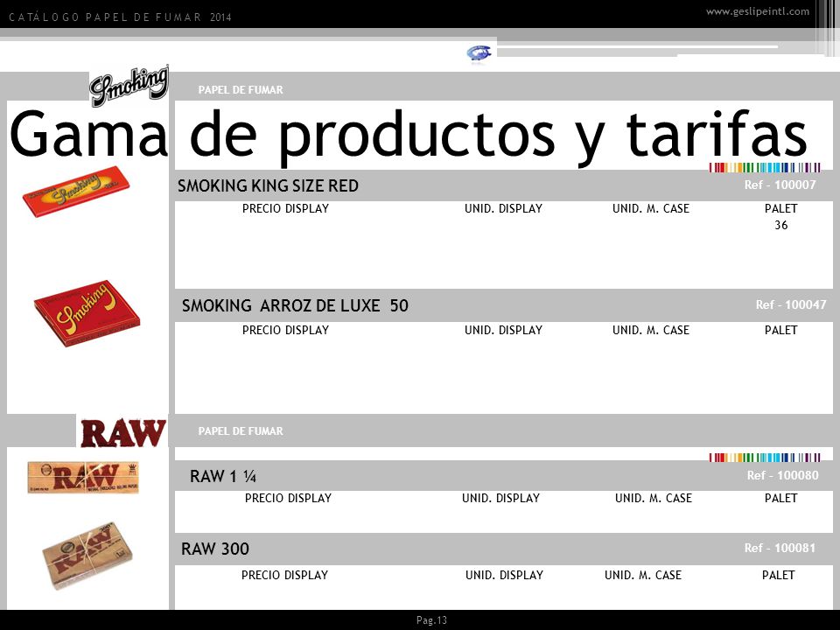Click 'PALET' under Smoking Arroz De Luxe
This screenshot has width=840, height=630.
tap(781, 331)
